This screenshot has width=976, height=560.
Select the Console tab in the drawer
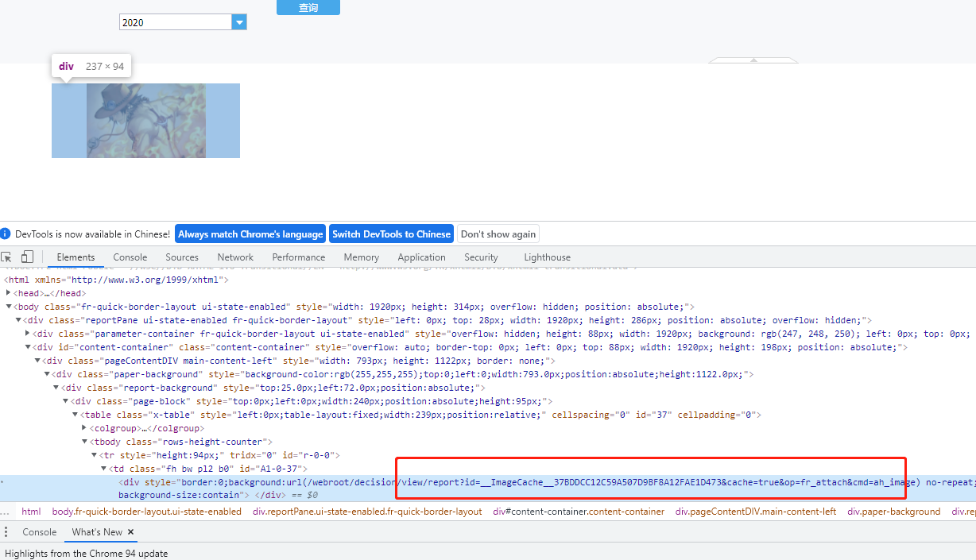coord(40,532)
